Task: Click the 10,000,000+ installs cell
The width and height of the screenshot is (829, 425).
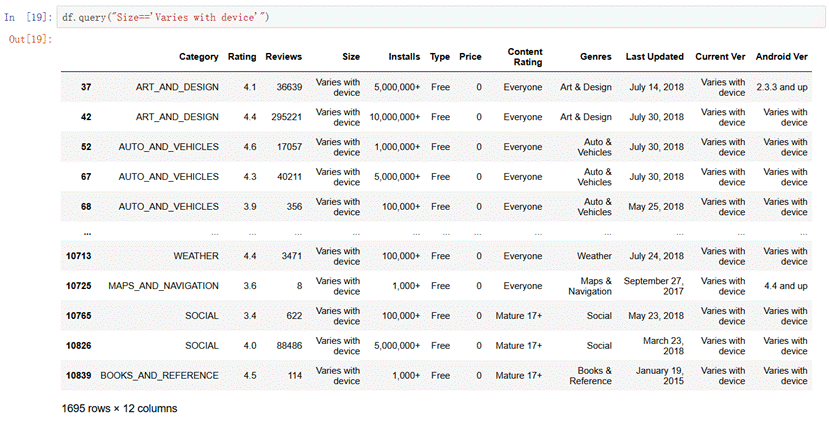Action: 395,117
